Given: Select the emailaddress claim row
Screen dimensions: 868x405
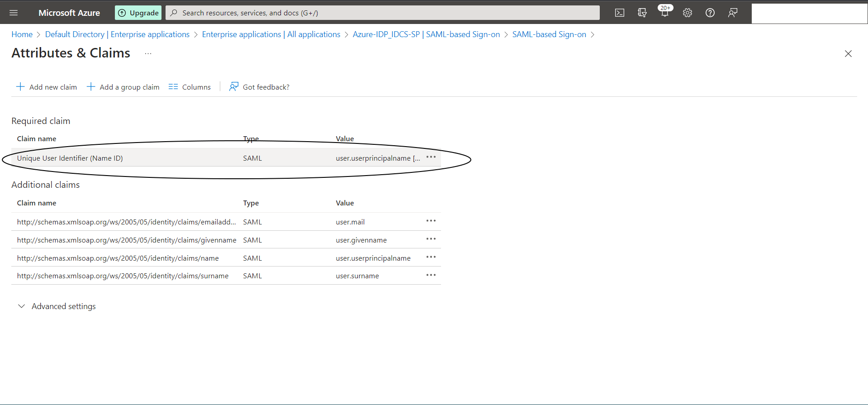Looking at the screenshot, I should tap(226, 222).
